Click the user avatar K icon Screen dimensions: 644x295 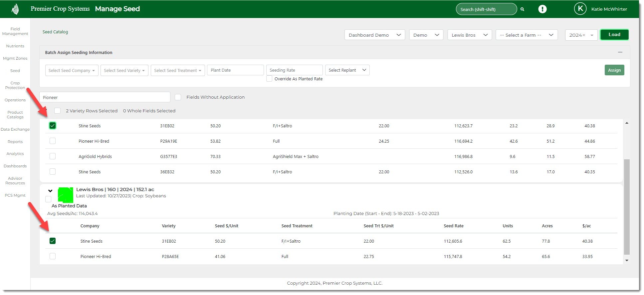click(x=580, y=9)
